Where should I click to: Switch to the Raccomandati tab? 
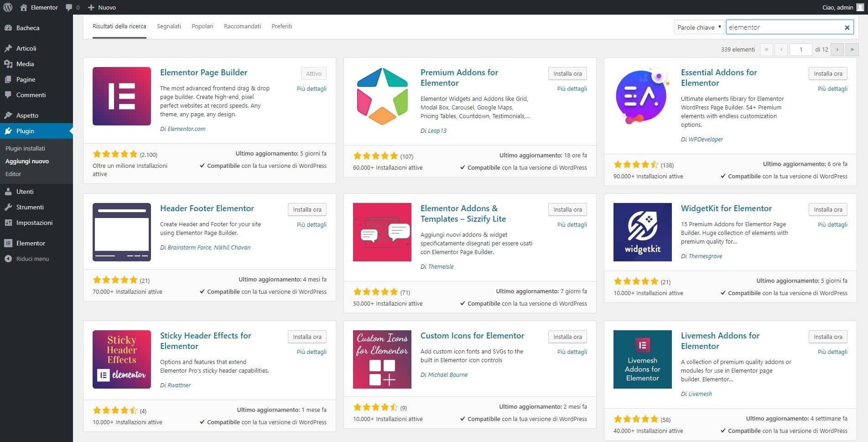[242, 26]
